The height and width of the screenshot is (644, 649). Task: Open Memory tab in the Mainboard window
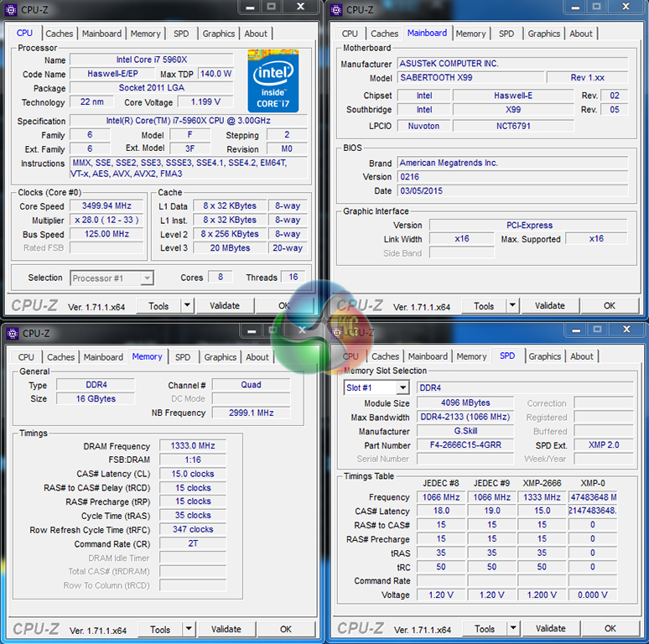(470, 34)
